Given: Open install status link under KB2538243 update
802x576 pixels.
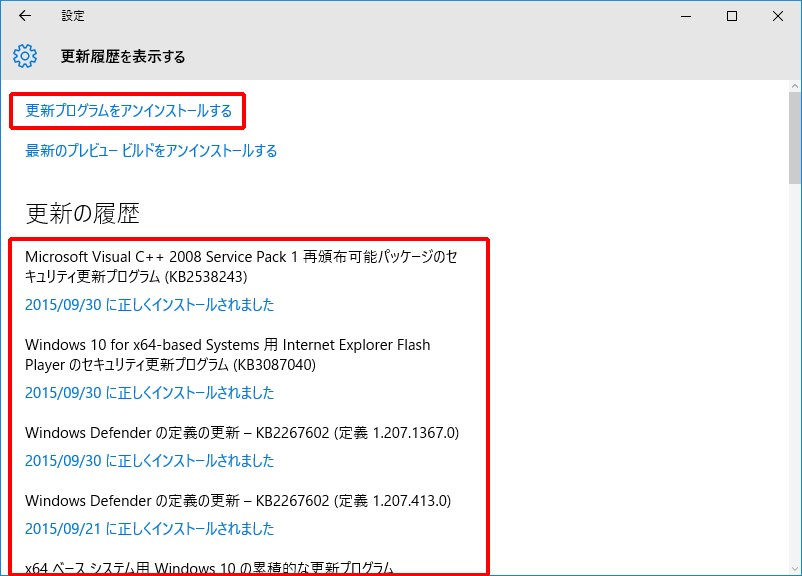Looking at the screenshot, I should [x=149, y=305].
